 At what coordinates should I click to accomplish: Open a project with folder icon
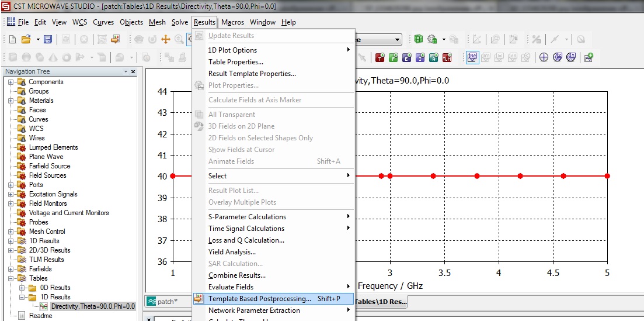coord(26,40)
